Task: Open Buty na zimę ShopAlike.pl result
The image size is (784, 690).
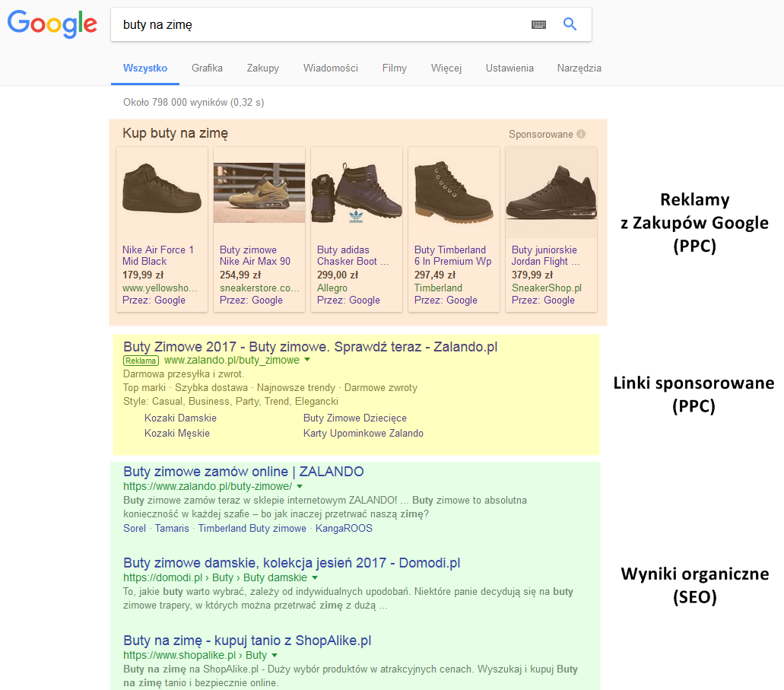Action: pyautogui.click(x=247, y=641)
